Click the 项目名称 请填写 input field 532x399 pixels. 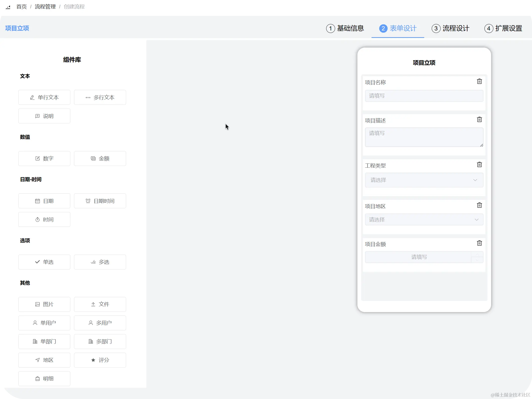click(424, 96)
